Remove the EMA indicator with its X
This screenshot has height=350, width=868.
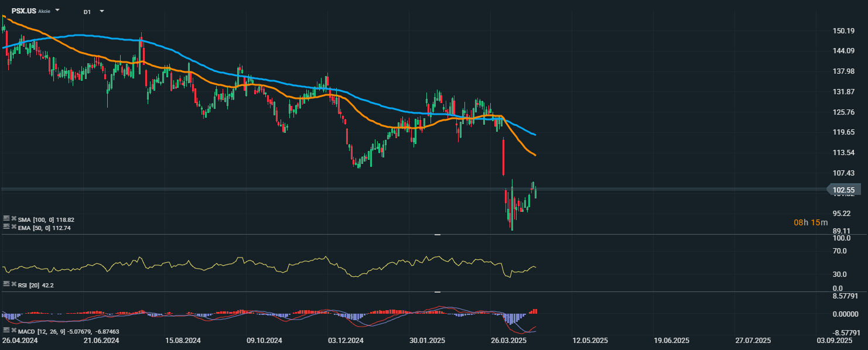(x=13, y=226)
